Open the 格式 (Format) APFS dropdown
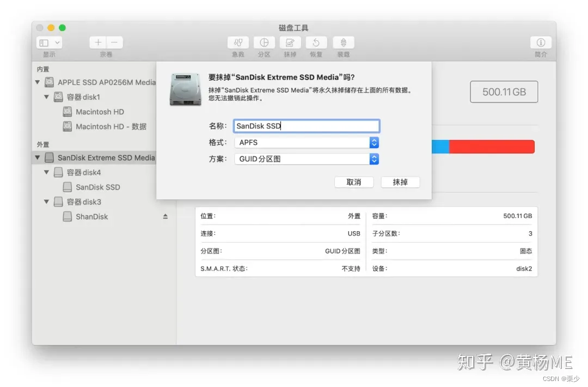This screenshot has height=387, width=588. coord(375,142)
